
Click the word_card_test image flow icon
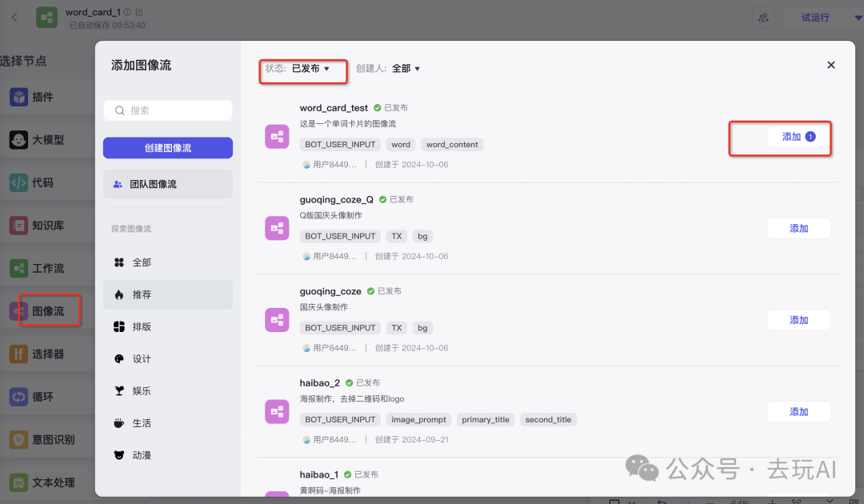(277, 137)
